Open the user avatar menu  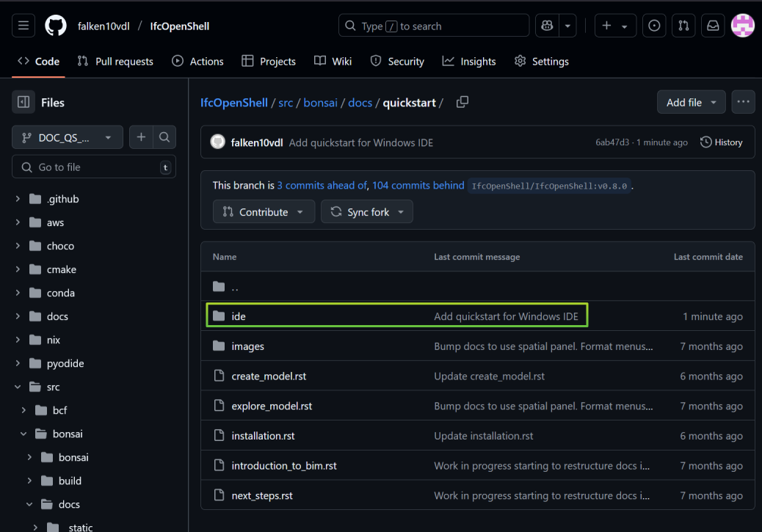point(743,26)
